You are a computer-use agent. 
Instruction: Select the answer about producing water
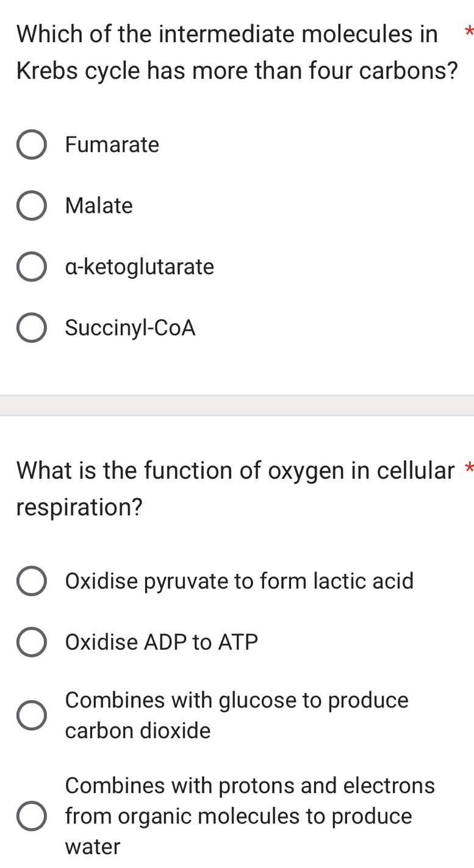pos(32,816)
